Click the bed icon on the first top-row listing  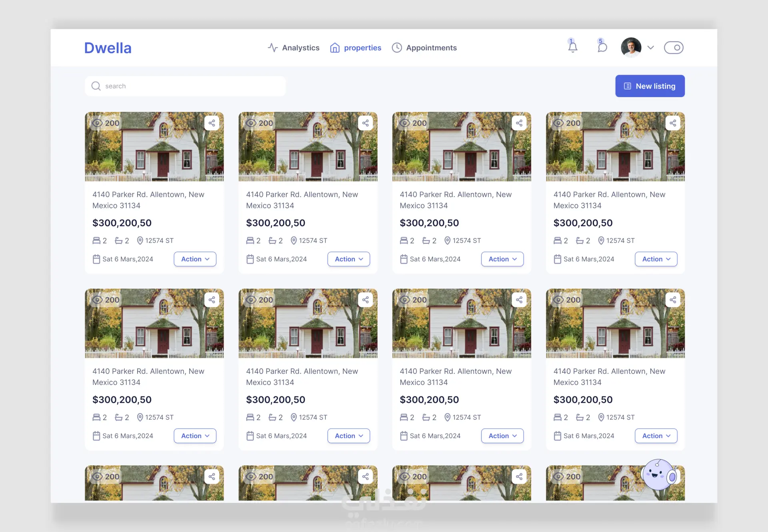(x=96, y=241)
